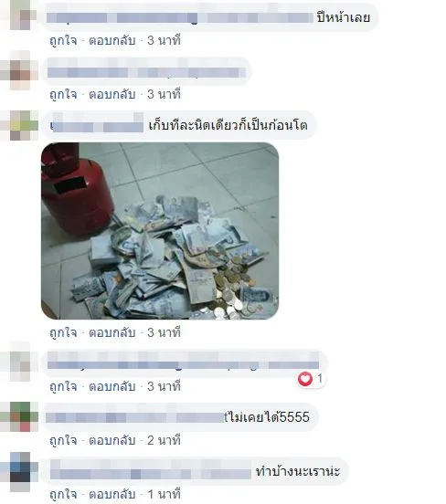Open the 2 นาที timestamp link

(x=164, y=440)
